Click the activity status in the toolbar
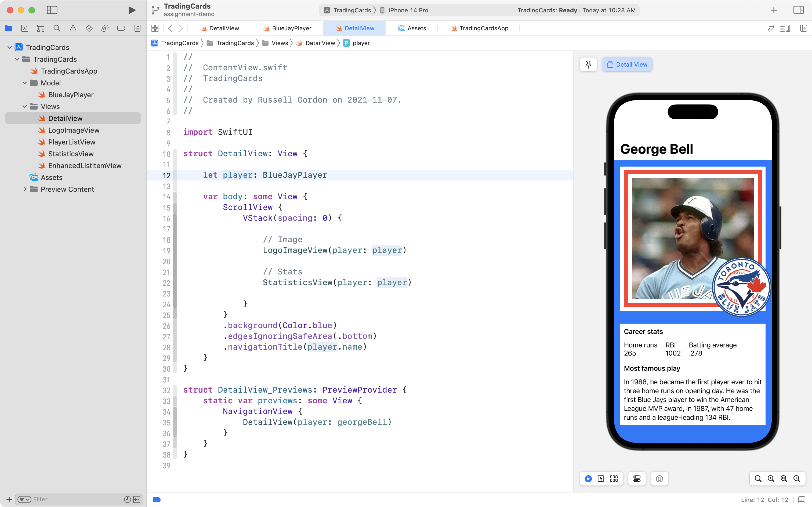Image resolution: width=812 pixels, height=507 pixels. click(576, 10)
